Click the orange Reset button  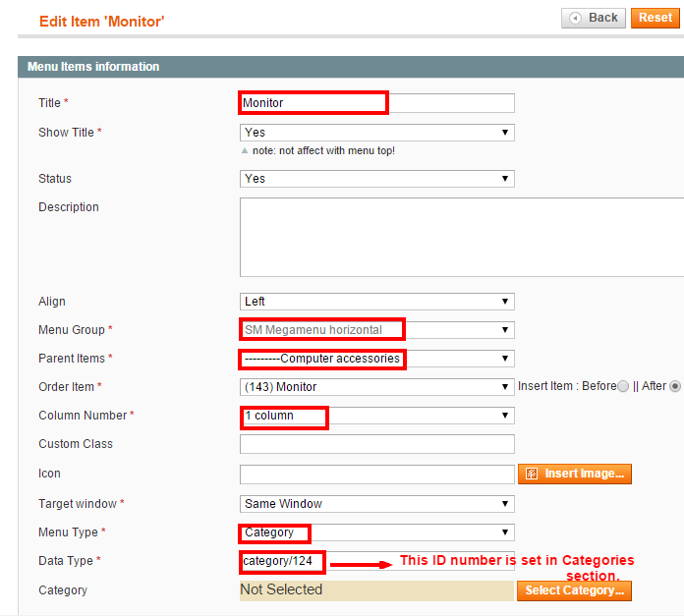(x=655, y=18)
